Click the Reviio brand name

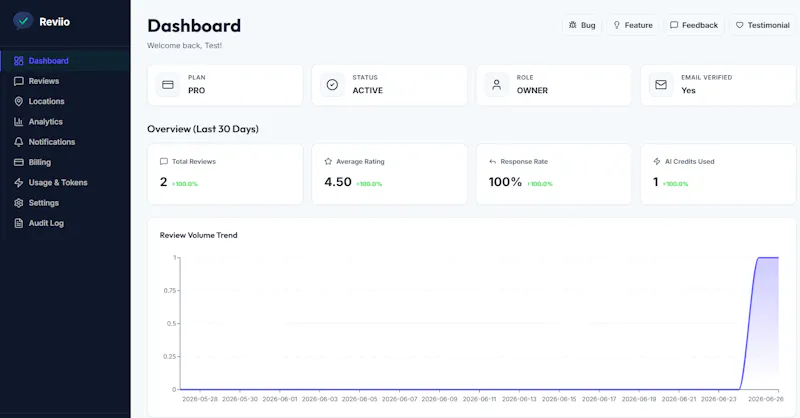[55, 22]
